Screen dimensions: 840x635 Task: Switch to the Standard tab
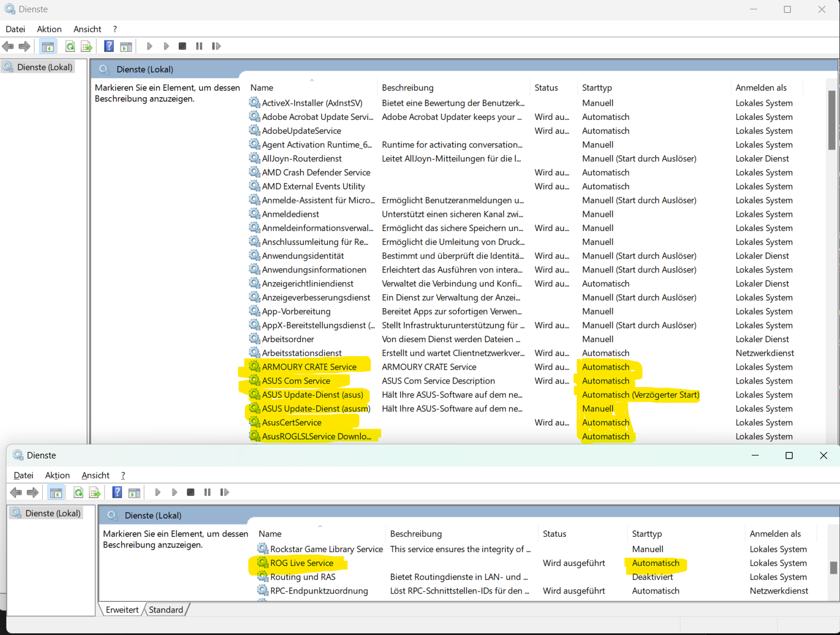pos(166,610)
